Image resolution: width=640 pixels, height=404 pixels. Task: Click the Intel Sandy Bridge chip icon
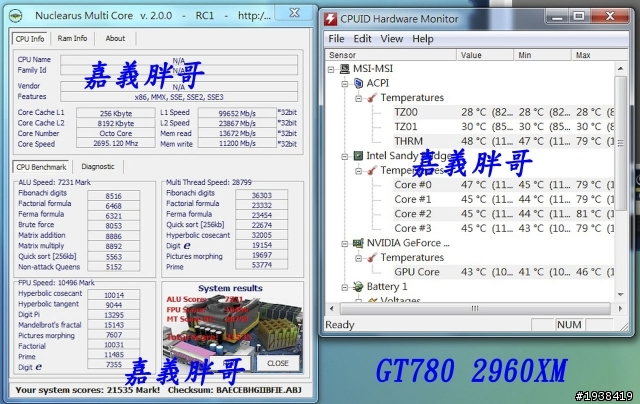click(358, 155)
